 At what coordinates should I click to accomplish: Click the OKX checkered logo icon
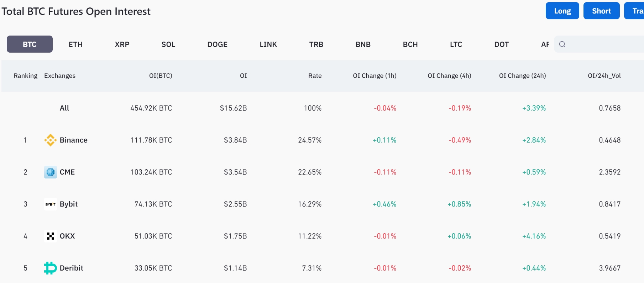[x=50, y=236]
